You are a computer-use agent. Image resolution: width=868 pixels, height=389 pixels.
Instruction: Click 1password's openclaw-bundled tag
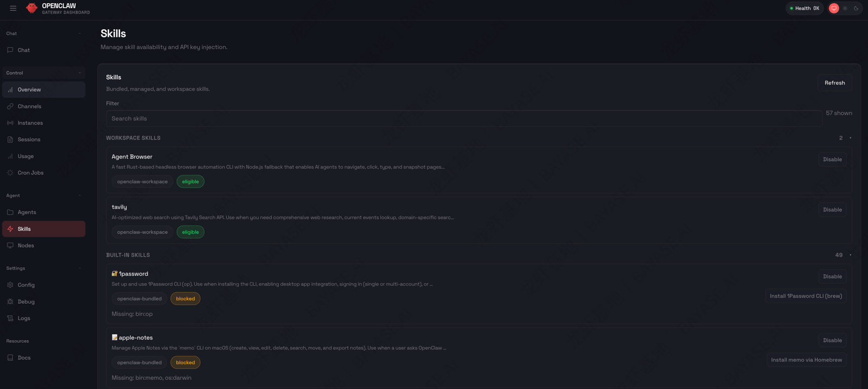point(139,299)
